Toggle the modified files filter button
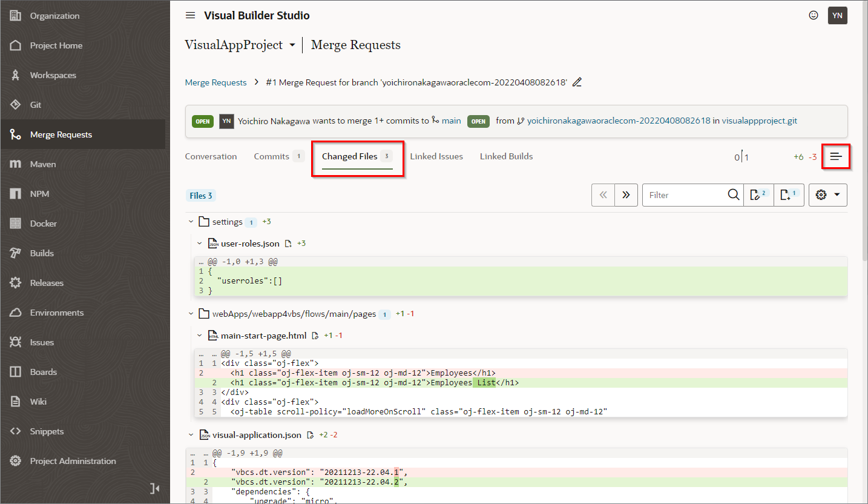Viewport: 868px width, 504px height. tap(758, 195)
